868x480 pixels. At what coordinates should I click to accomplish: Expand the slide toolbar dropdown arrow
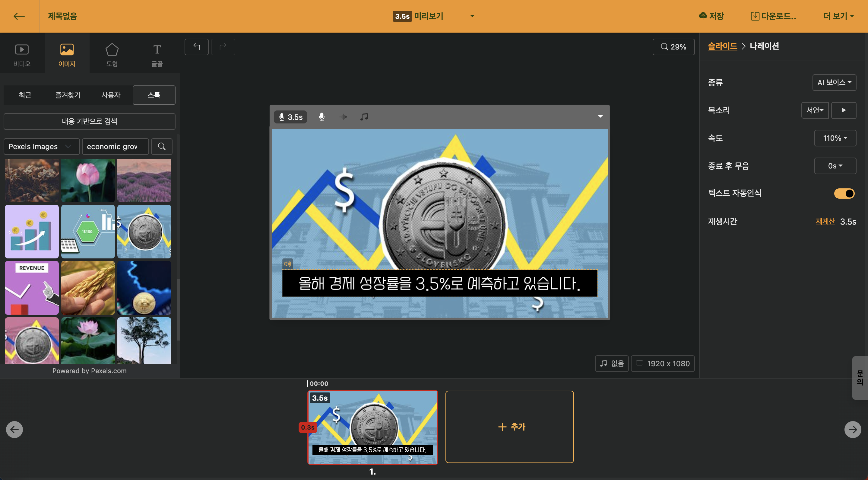coord(600,117)
